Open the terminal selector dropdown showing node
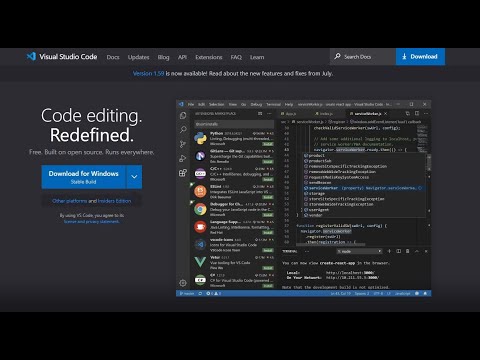 359,251
